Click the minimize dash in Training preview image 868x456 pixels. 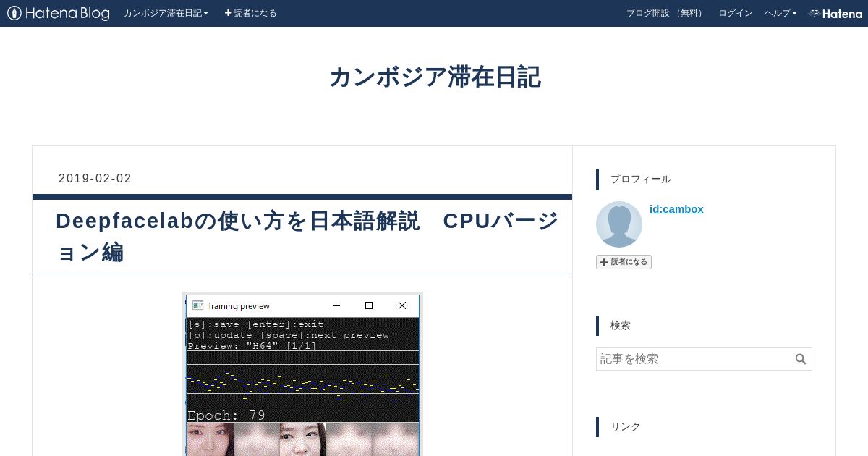(336, 305)
